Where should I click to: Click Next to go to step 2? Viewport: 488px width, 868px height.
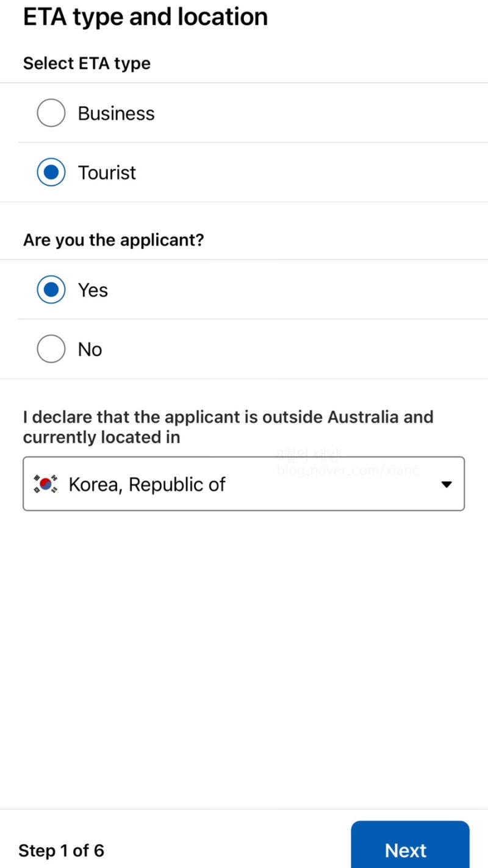point(410,850)
